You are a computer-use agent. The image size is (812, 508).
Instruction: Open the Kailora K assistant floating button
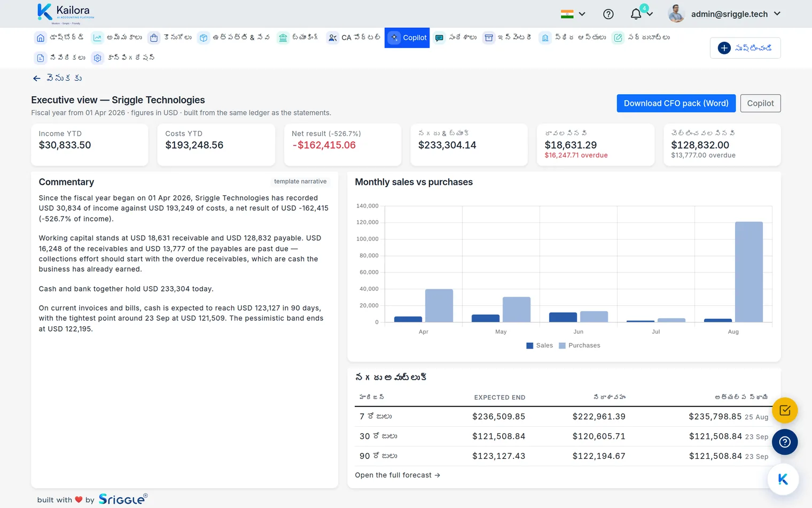tap(783, 479)
